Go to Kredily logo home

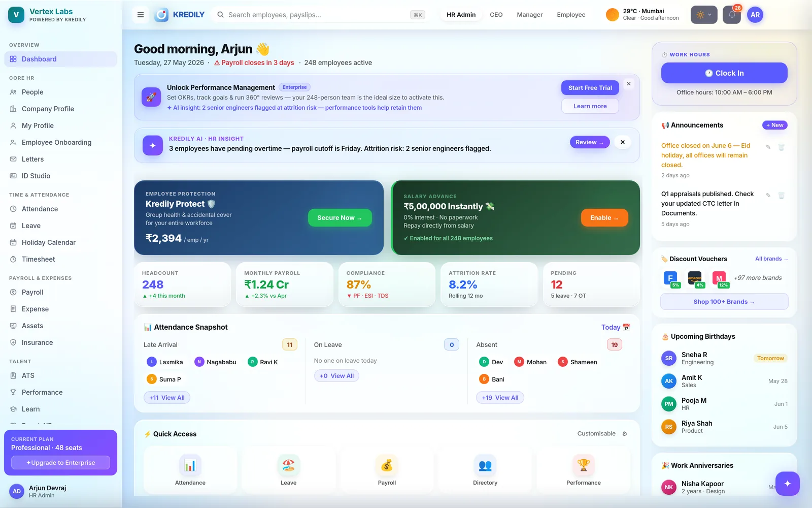pos(180,15)
